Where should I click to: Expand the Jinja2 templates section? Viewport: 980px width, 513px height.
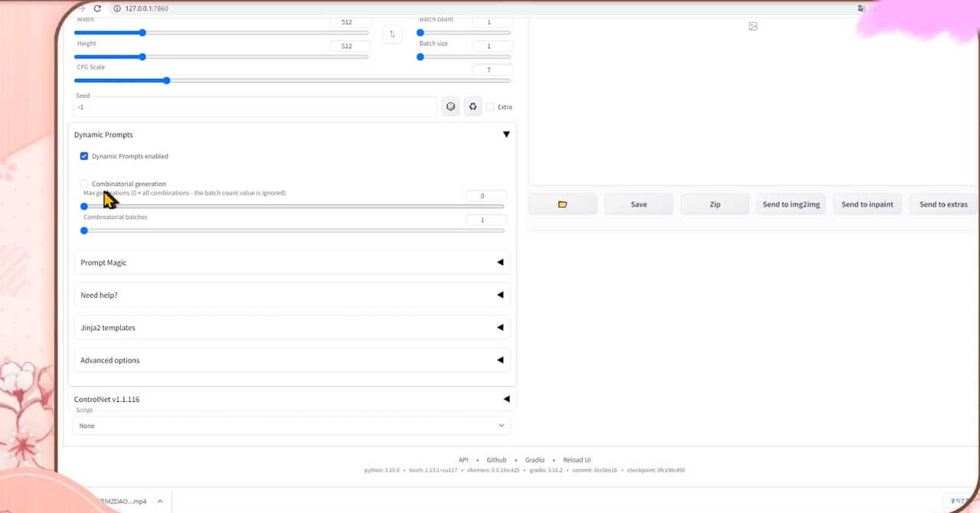pyautogui.click(x=292, y=328)
